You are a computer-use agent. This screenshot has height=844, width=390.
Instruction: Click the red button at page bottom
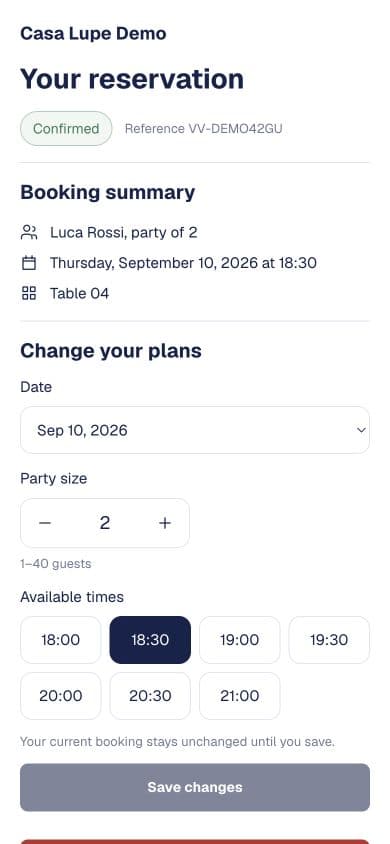click(195, 841)
